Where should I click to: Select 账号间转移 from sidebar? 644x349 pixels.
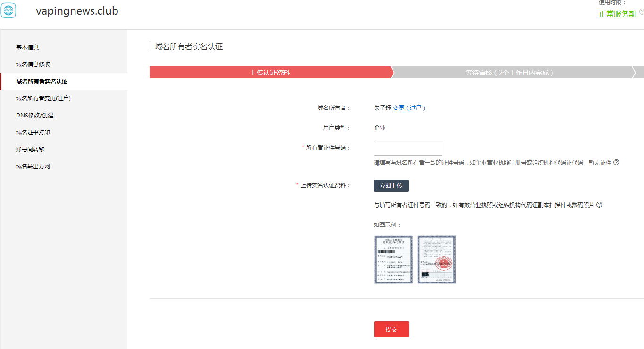pos(30,150)
